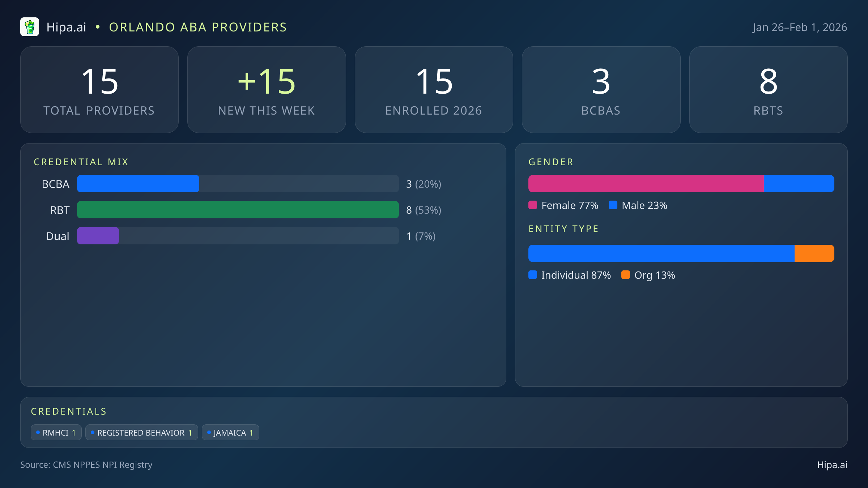Click the orange Org entity bar segment

pos(814,253)
